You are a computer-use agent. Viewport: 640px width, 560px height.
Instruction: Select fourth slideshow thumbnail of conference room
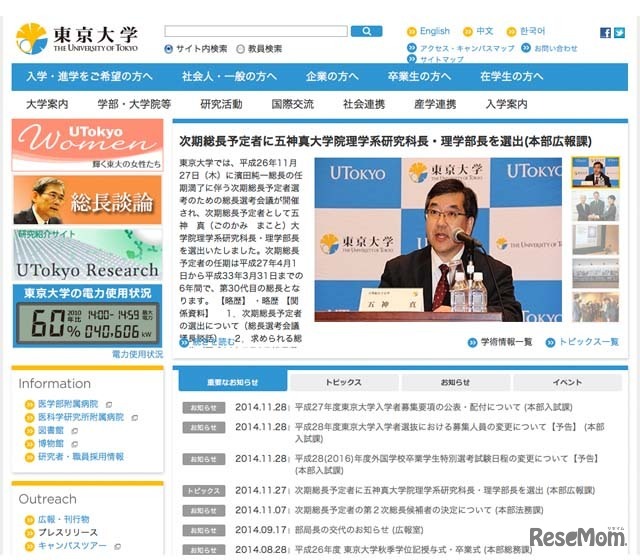(x=596, y=273)
